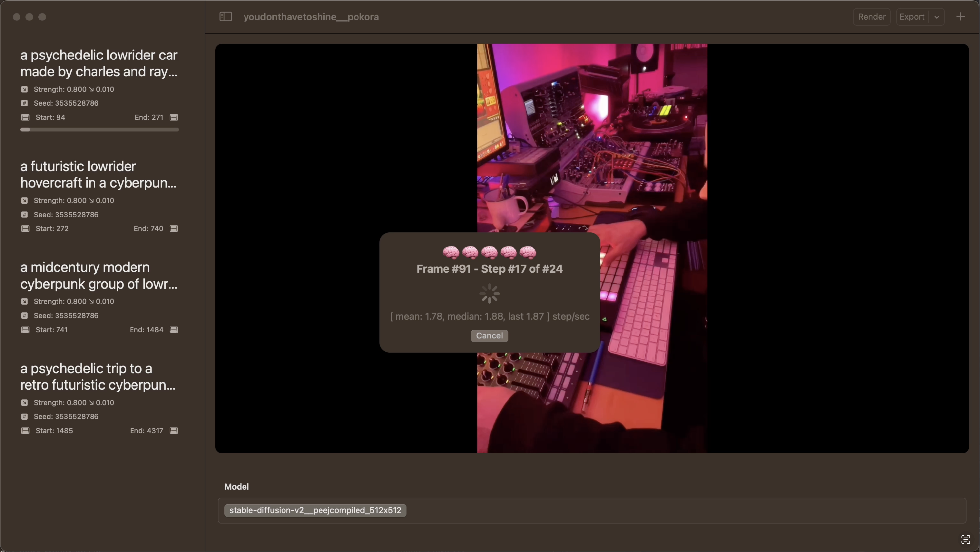Click end frame icon next to End: 271

[x=174, y=118]
